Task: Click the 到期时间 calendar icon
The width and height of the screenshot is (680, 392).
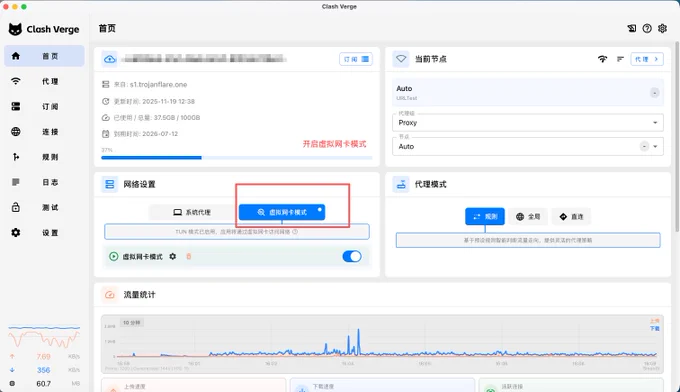Action: [x=105, y=134]
